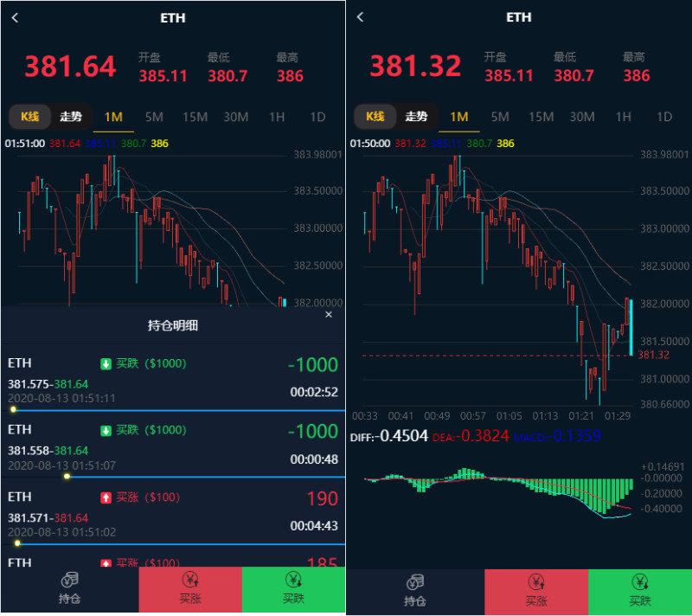Switch to 5M tab on right screen
Image resolution: width=692 pixels, height=616 pixels.
coord(500,117)
